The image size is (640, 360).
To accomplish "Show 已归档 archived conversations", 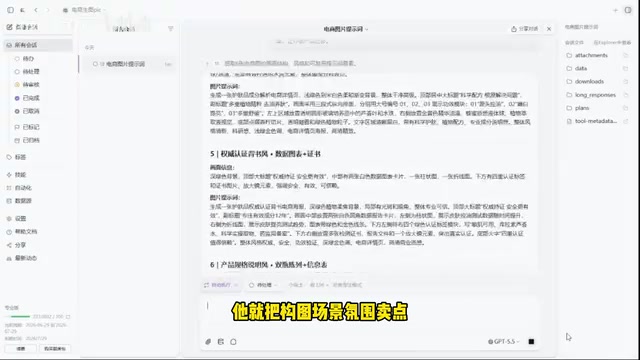I will [31, 140].
